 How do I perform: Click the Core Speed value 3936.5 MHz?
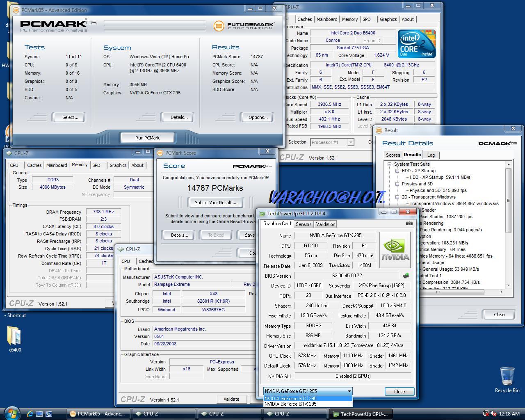click(x=329, y=104)
